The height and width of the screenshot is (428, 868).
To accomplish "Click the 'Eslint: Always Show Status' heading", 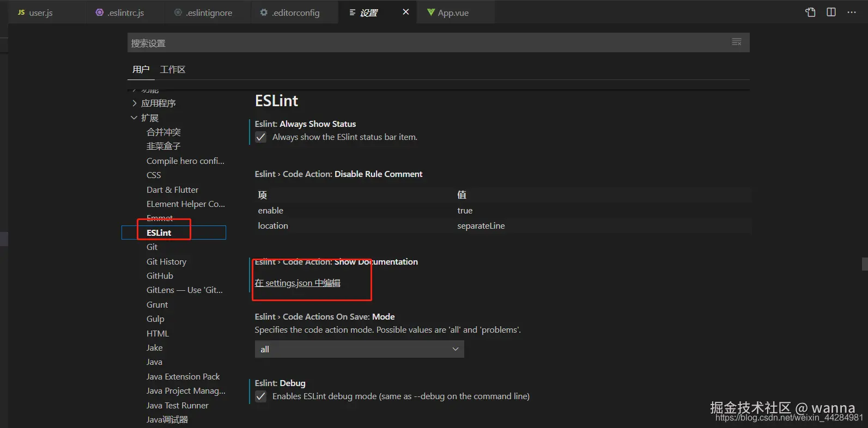I will [305, 124].
